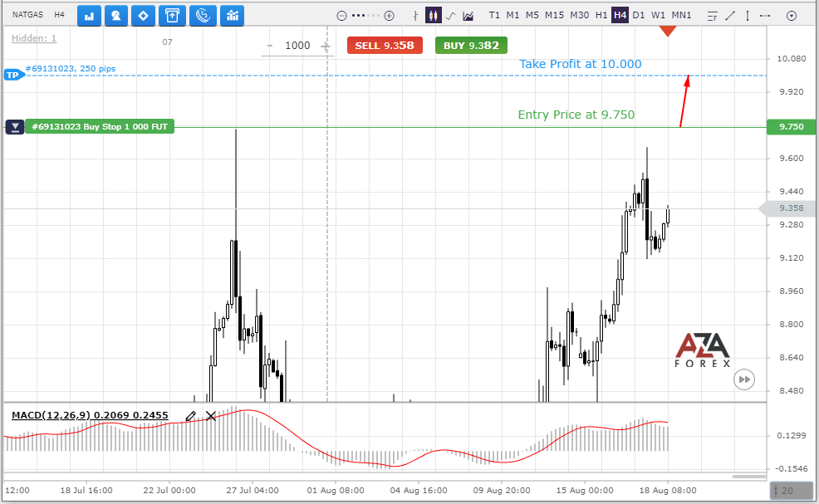Screen dimensions: 819x504
Task: Click the dark arrow icon beside Buy Stop order
Action: [15, 127]
